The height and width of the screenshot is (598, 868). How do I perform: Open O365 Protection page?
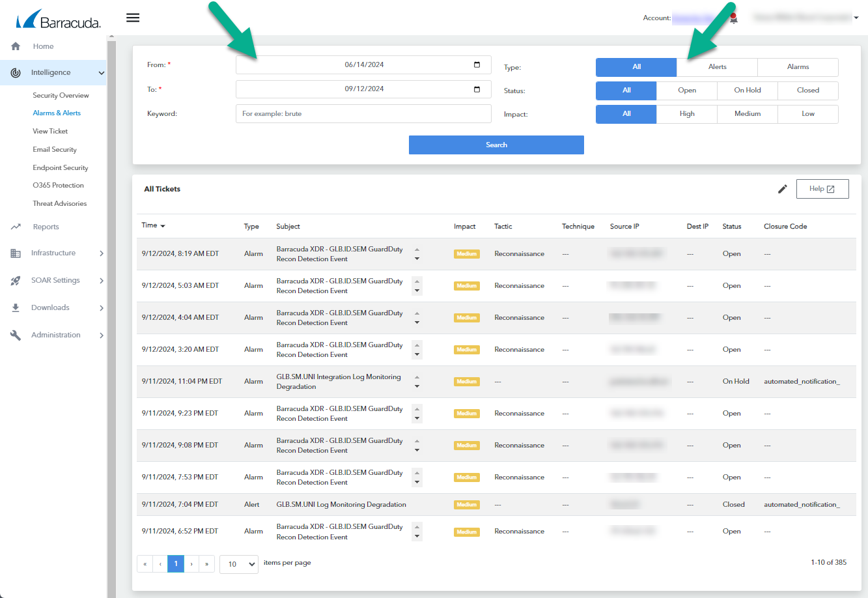click(x=58, y=186)
